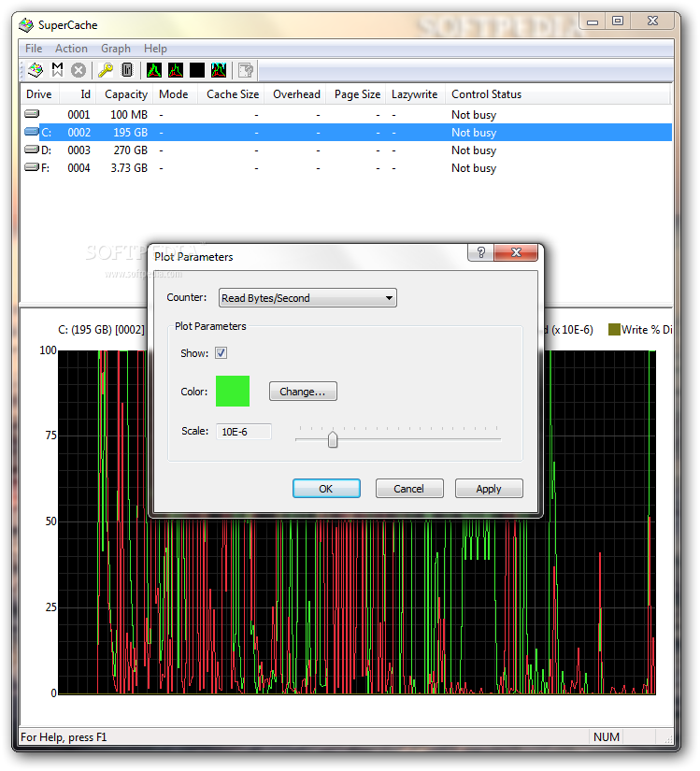Click the Cache Size column header
This screenshot has height=771, width=700.
click(232, 93)
